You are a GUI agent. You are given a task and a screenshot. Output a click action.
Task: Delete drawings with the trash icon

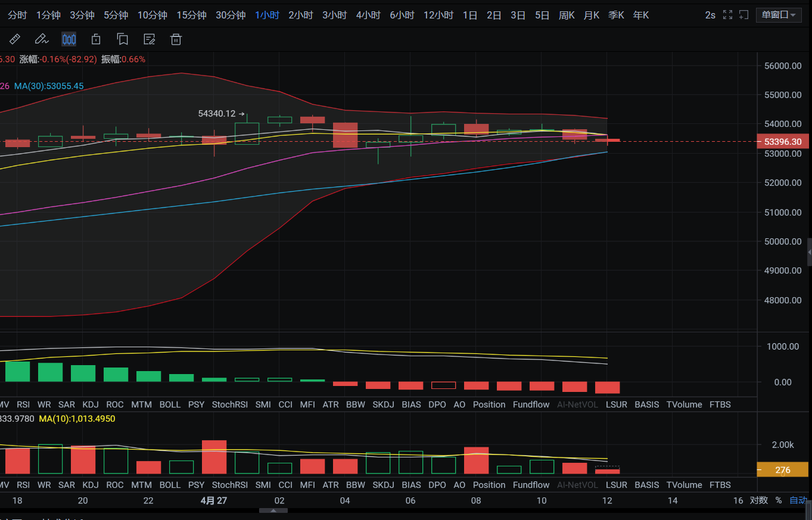click(x=176, y=40)
